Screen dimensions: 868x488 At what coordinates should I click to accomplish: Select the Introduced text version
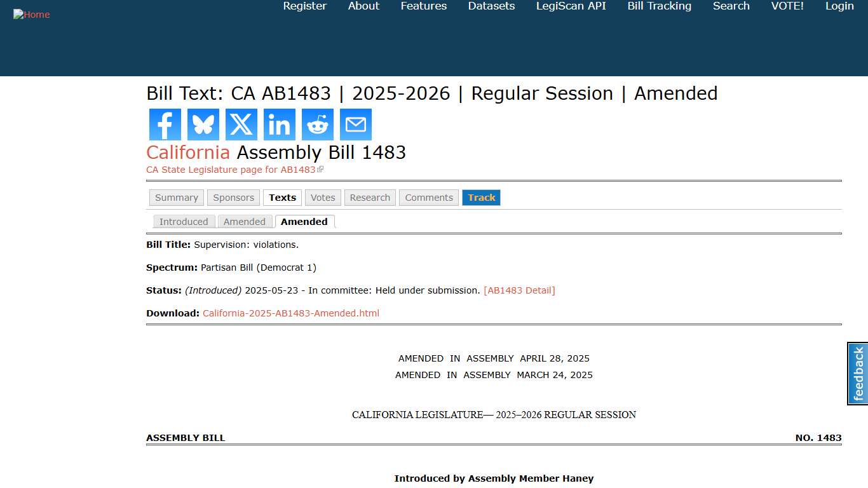[x=184, y=222]
